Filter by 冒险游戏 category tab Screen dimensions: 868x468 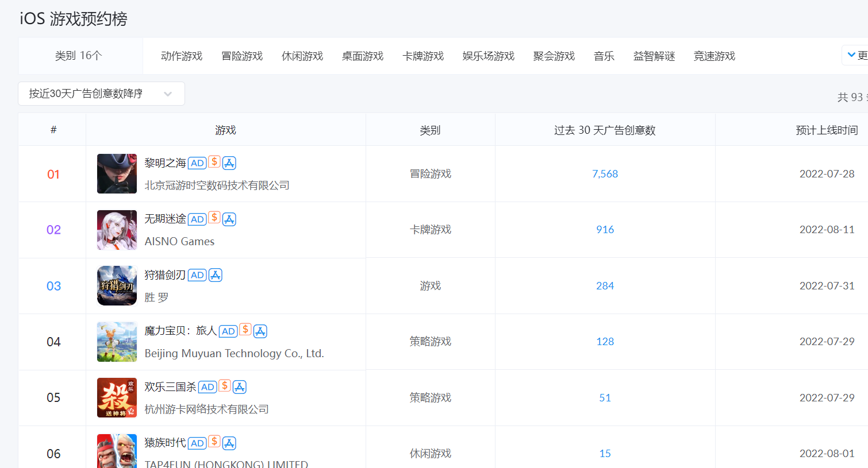coord(242,56)
